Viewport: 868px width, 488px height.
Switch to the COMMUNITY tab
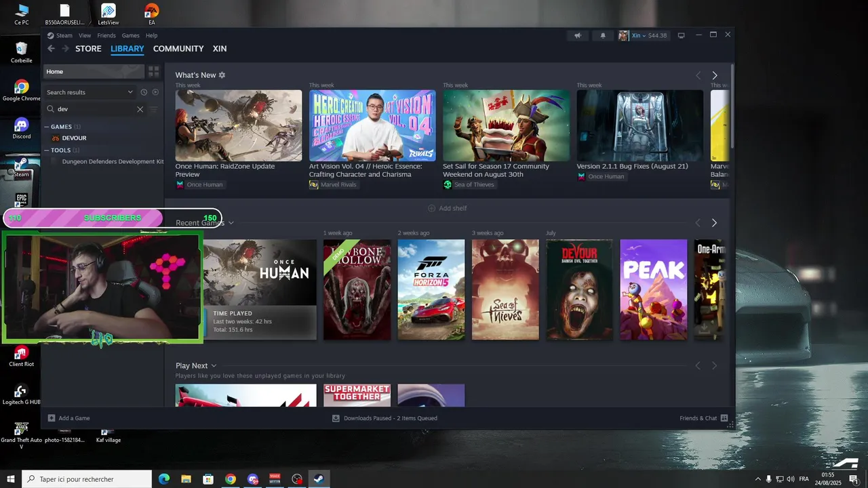(178, 49)
